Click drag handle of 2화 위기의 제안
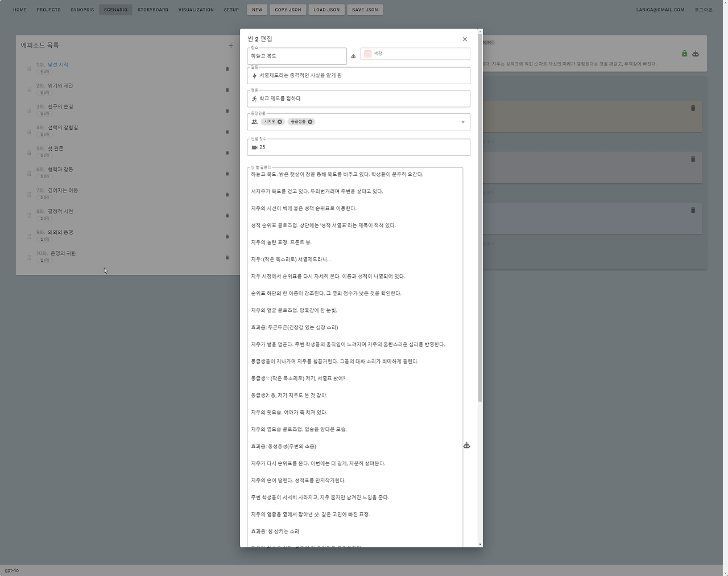Screen dimensions: 728x576 point(29,90)
